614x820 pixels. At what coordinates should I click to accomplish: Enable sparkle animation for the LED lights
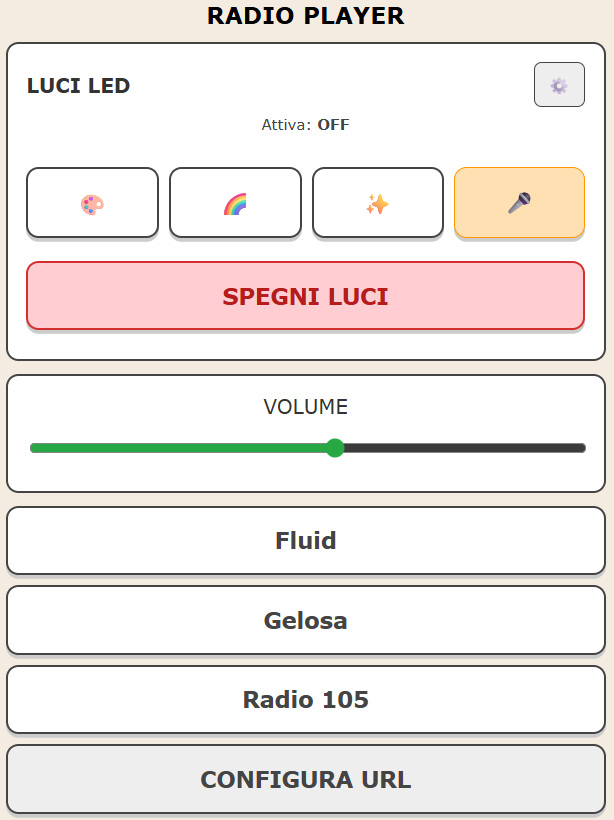377,202
